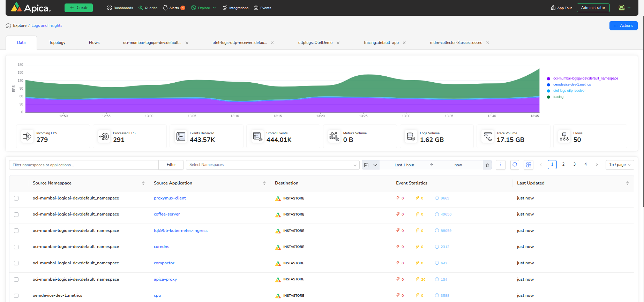Image resolution: width=644 pixels, height=302 pixels.
Task: Close the otlplogs::OtelDemo tab
Action: 338,43
